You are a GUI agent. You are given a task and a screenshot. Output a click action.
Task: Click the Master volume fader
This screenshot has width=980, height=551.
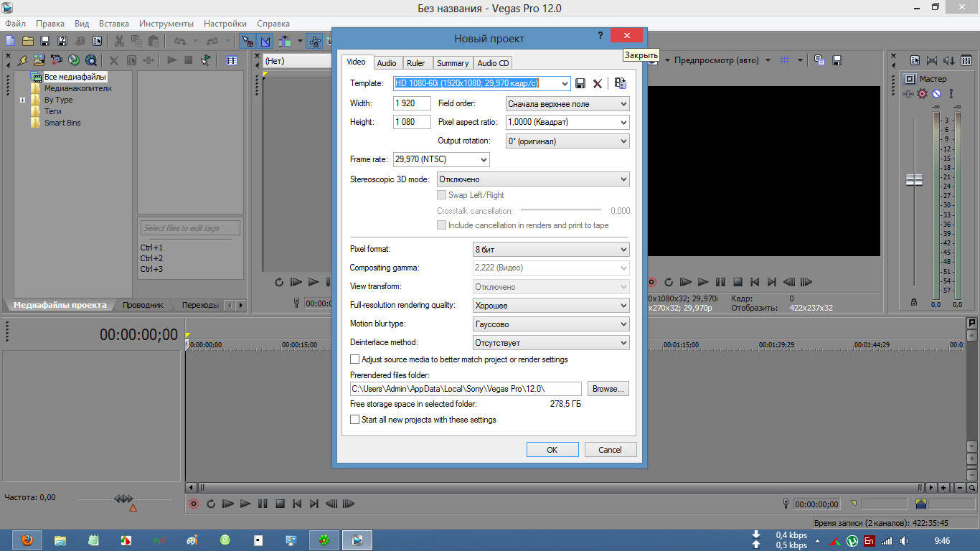pos(914,180)
